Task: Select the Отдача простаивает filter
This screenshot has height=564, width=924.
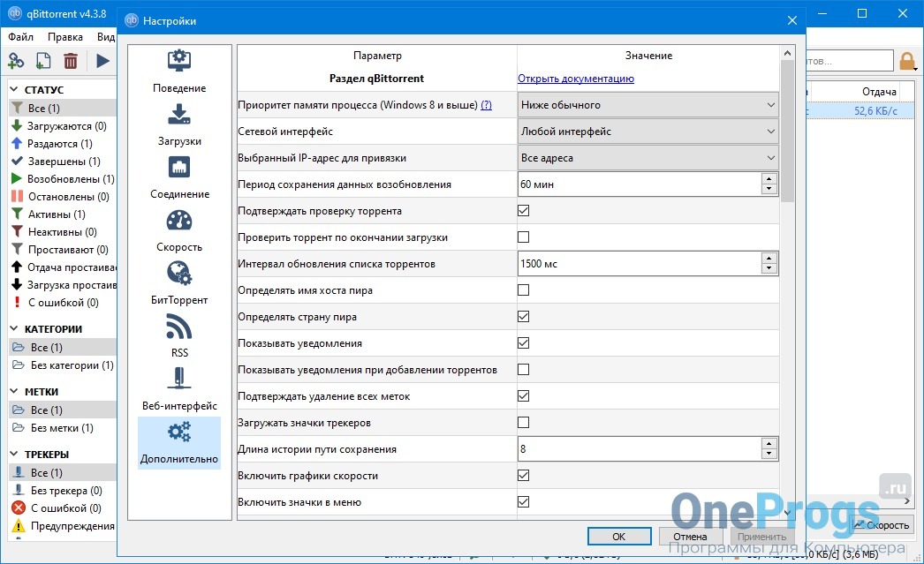Action: coord(63,267)
